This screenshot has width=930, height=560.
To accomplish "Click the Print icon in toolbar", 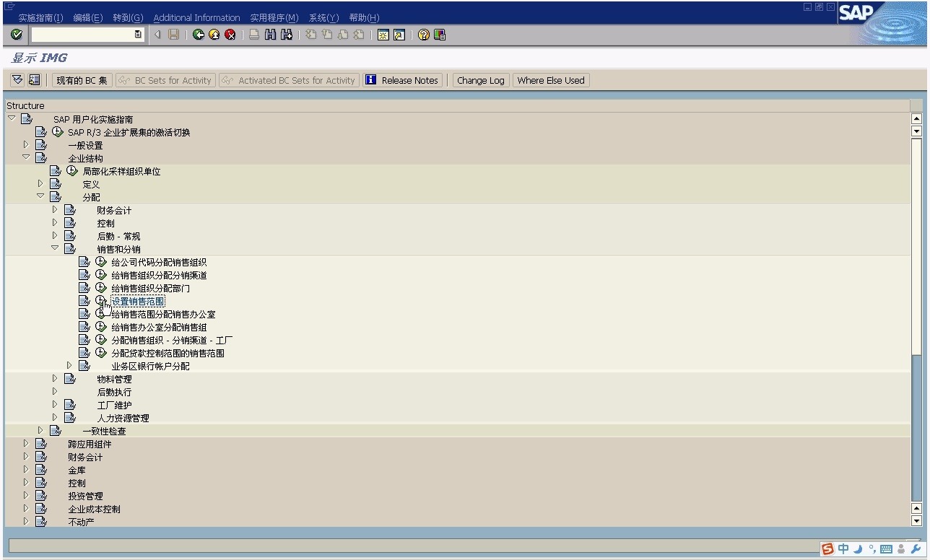I will click(254, 35).
